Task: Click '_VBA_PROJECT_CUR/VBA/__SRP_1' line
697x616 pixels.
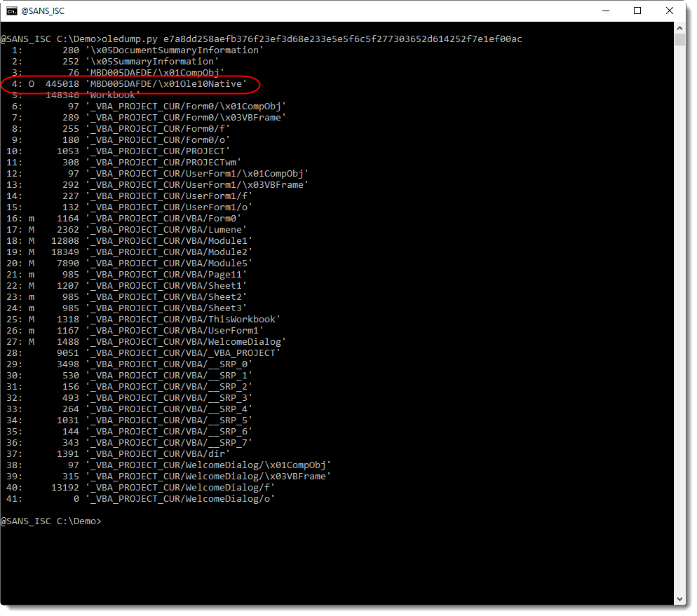Action: point(129,376)
